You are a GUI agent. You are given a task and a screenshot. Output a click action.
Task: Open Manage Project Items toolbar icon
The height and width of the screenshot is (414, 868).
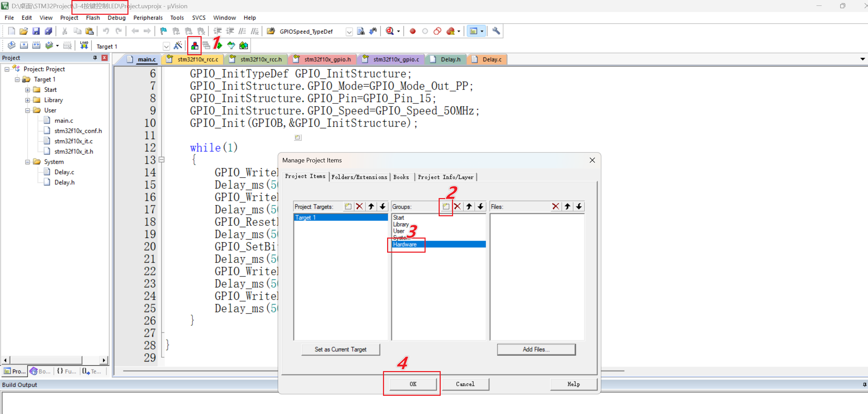194,46
